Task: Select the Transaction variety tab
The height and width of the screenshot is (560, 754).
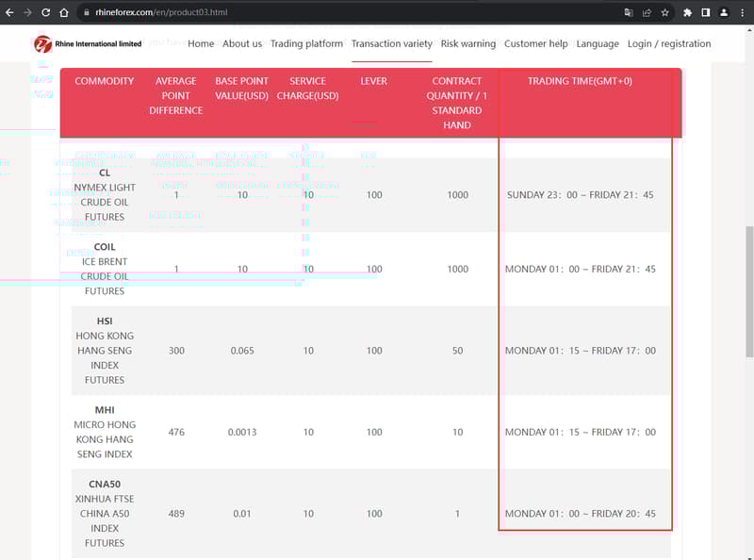Action: [391, 43]
